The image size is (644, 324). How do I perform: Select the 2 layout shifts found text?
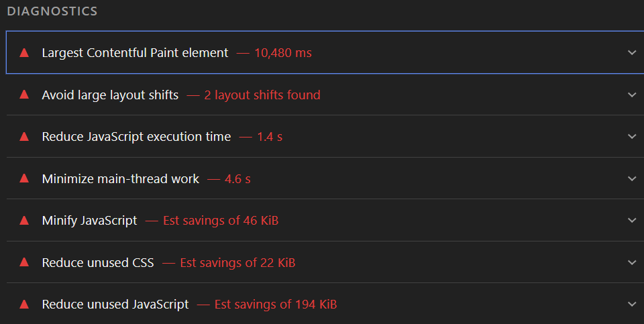coord(262,95)
